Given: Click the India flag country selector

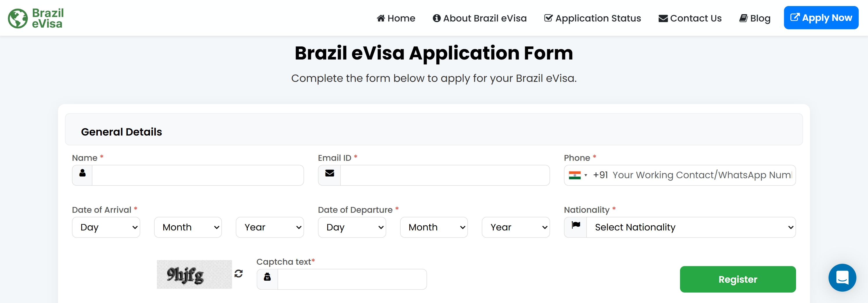Looking at the screenshot, I should 578,175.
